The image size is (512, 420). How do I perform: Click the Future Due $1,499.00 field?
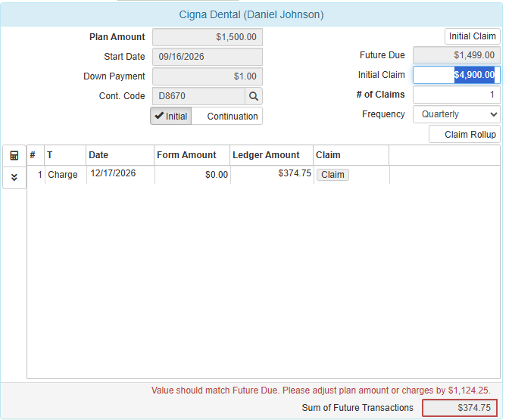click(456, 55)
